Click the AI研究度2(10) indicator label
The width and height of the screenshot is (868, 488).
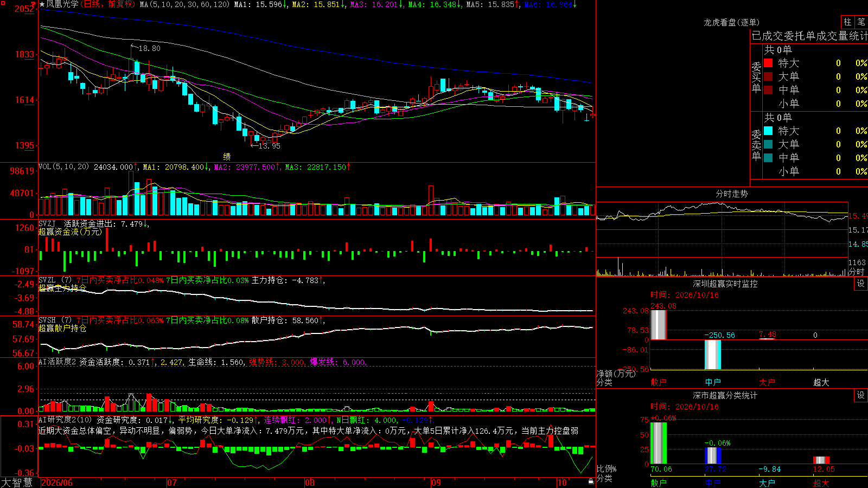(x=66, y=420)
